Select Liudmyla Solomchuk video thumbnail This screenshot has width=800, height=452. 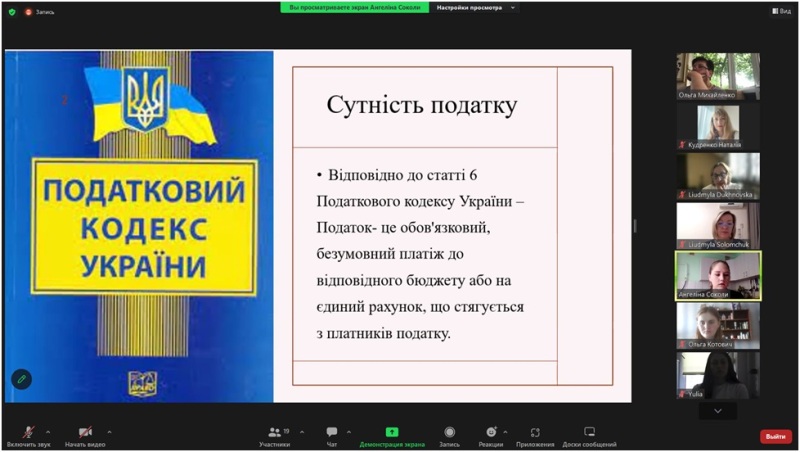coord(718,226)
